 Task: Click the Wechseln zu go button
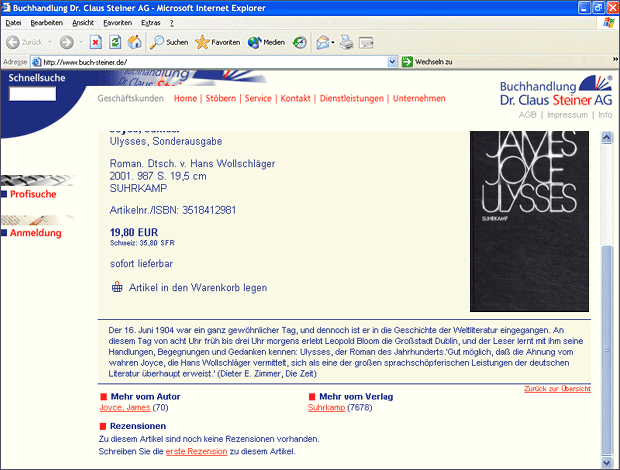coord(427,62)
